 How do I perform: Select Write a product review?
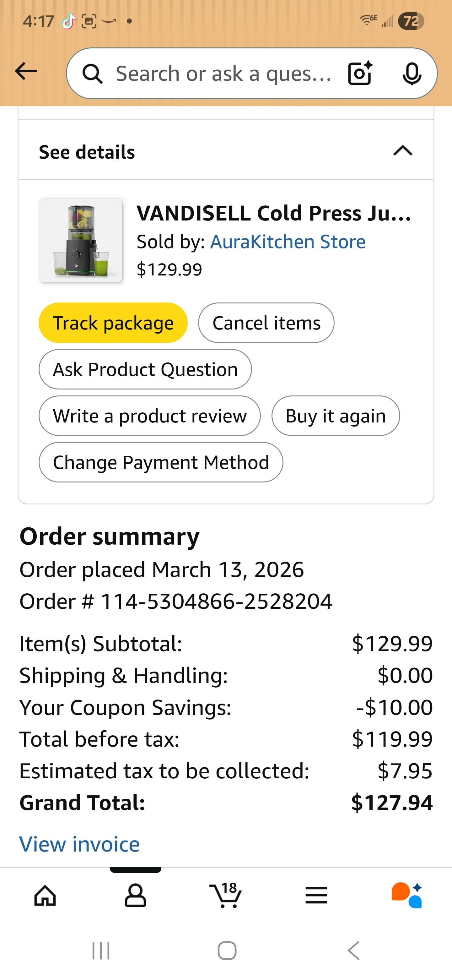[149, 416]
